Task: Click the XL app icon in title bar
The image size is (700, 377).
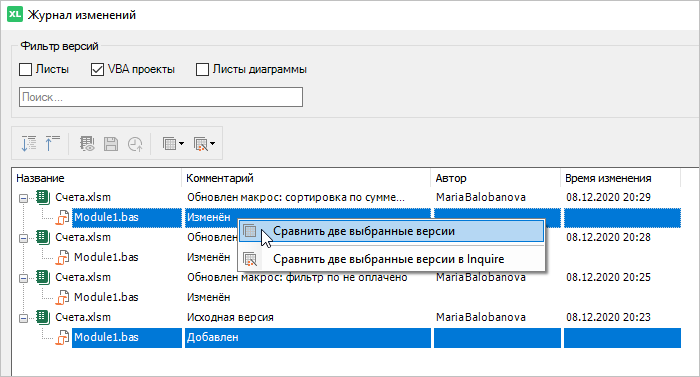Action: 15,14
